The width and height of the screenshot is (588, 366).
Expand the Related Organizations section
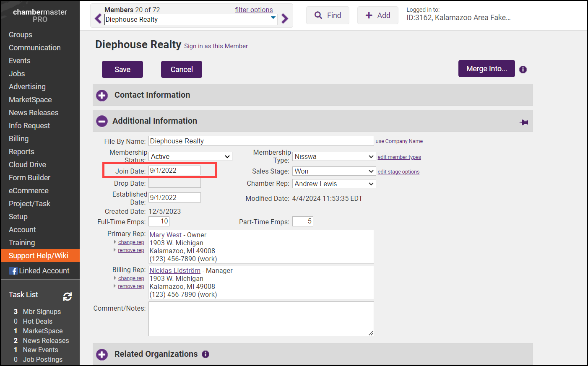(102, 355)
